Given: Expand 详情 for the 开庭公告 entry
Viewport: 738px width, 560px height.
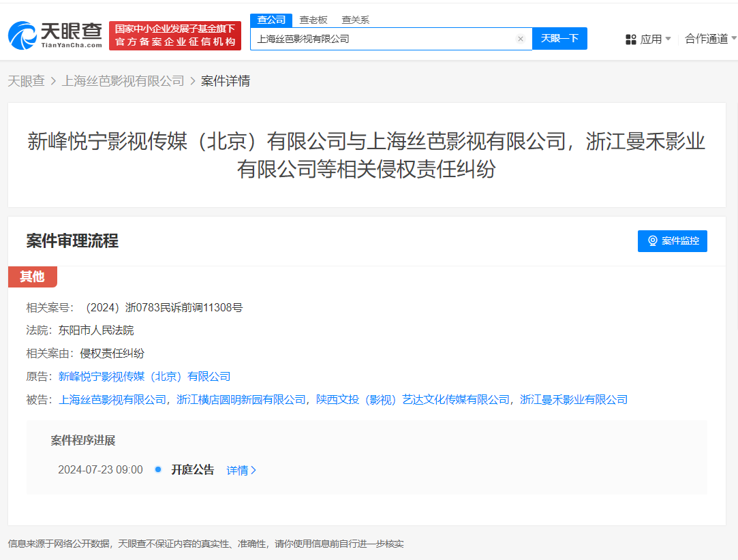Looking at the screenshot, I should [241, 470].
